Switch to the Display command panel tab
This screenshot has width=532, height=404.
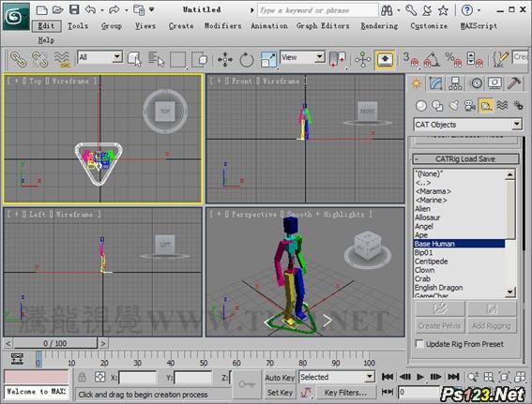(x=495, y=83)
